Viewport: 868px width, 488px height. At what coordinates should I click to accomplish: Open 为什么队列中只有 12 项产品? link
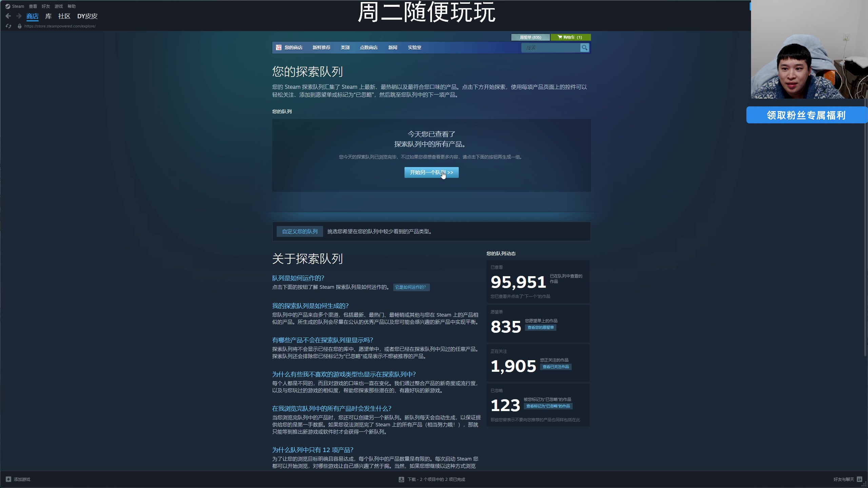click(313, 450)
